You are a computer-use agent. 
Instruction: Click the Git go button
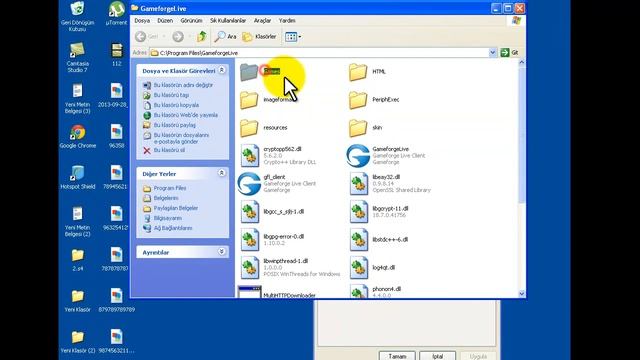(x=509, y=53)
